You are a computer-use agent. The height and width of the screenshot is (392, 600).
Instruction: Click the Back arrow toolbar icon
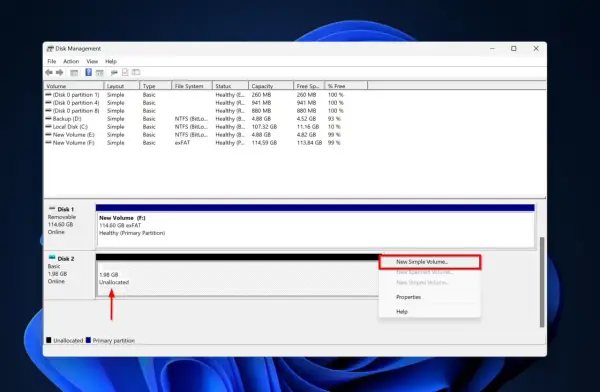pos(49,72)
